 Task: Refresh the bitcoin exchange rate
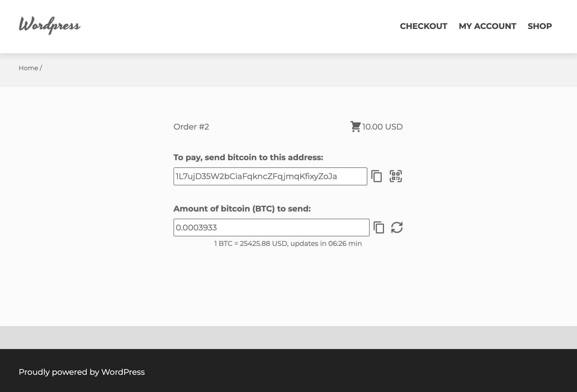pyautogui.click(x=397, y=228)
